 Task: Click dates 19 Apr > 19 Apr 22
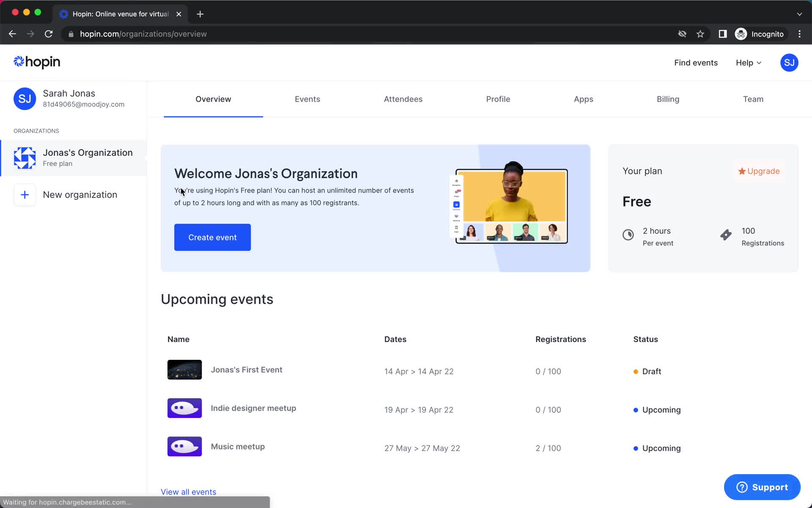419,410
